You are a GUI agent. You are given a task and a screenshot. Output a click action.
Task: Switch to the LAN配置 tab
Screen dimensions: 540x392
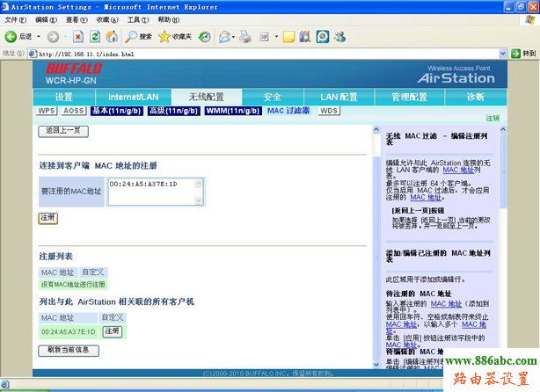pyautogui.click(x=339, y=97)
